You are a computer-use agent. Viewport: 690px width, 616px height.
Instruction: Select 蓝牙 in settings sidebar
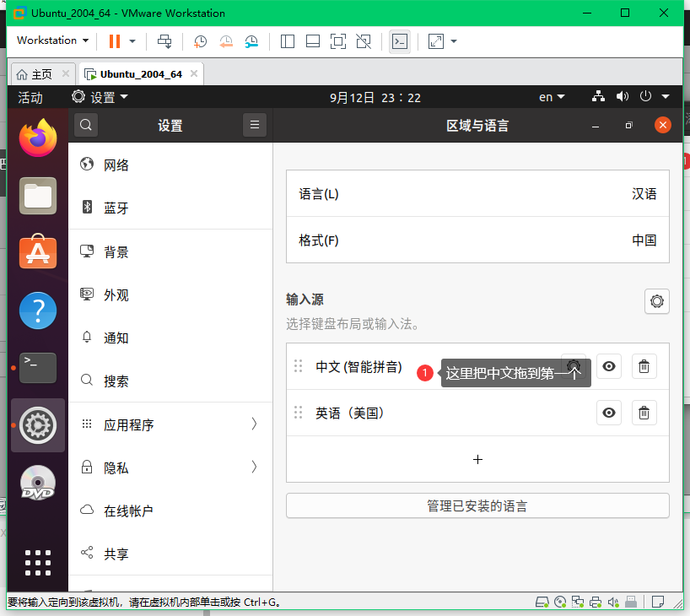coord(170,208)
